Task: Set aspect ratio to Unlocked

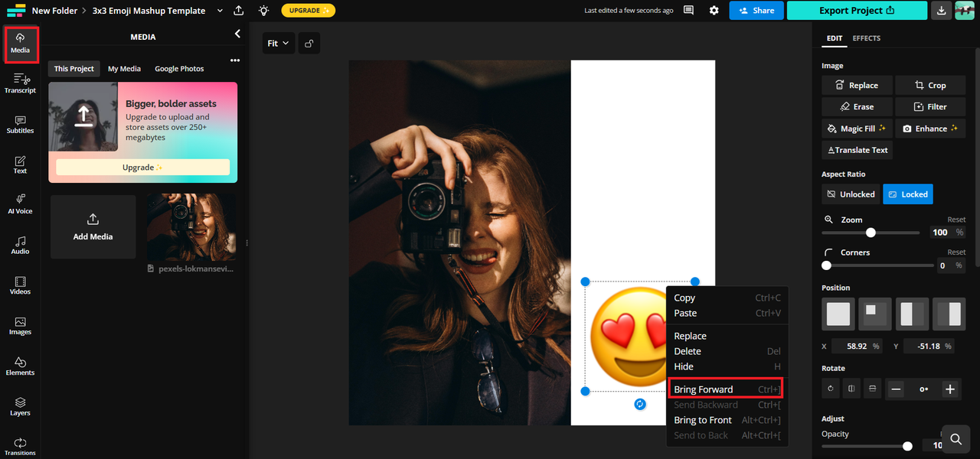Action: [851, 194]
